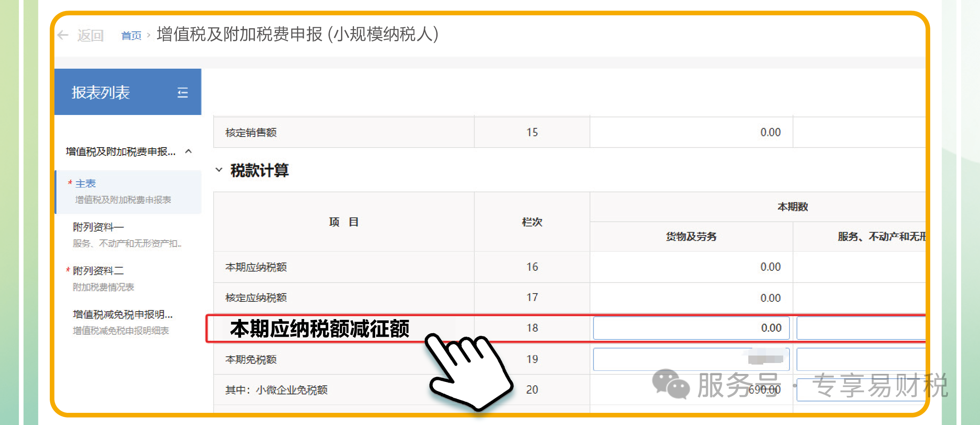
Task: Click the back arrow icon
Action: (63, 35)
